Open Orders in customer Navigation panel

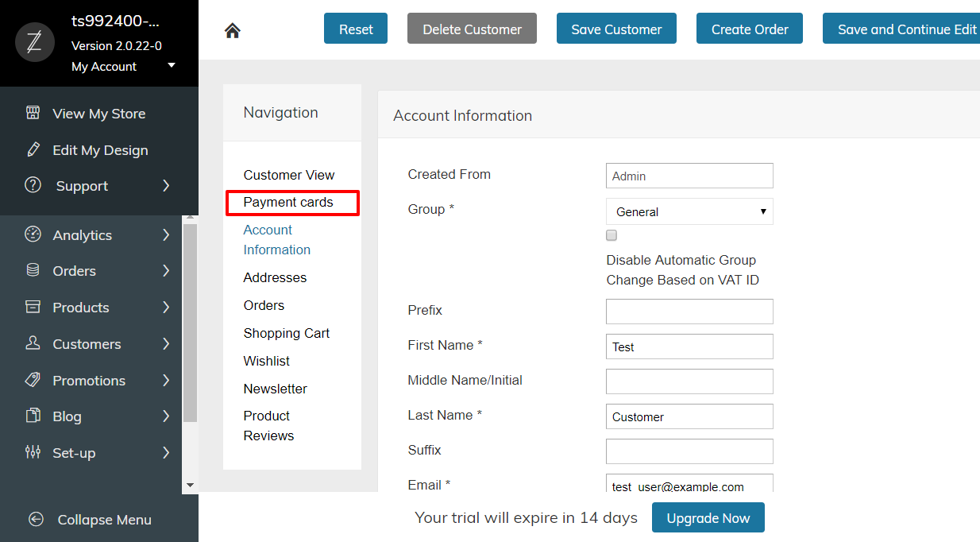[x=264, y=305]
